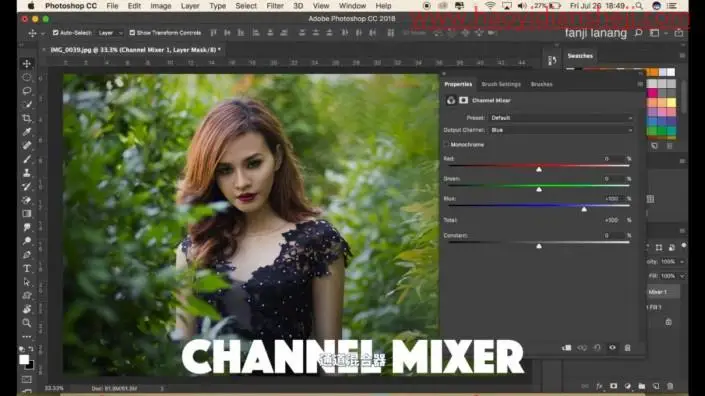Select the Hand tool

[x=27, y=309]
